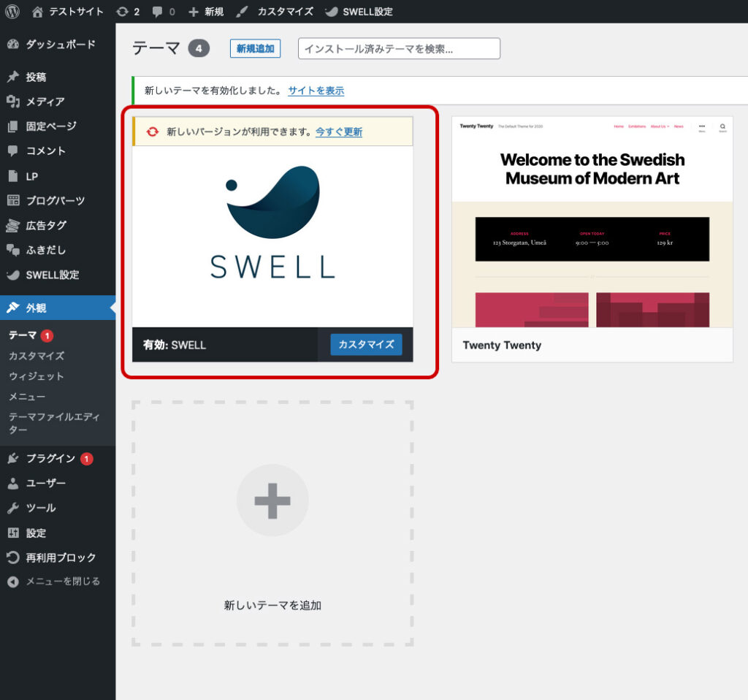Viewport: 748px width, 700px height.
Task: Click the red update icon on SWELL card
Action: point(152,132)
